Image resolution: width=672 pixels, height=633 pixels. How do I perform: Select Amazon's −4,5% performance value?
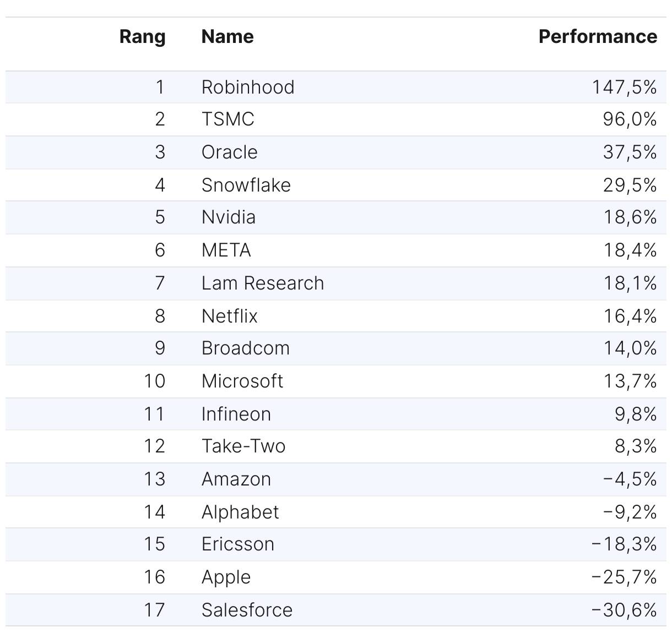(x=630, y=479)
